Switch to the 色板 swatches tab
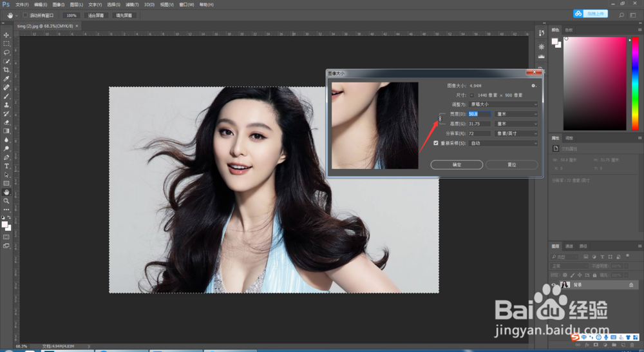The height and width of the screenshot is (352, 644). [x=569, y=30]
